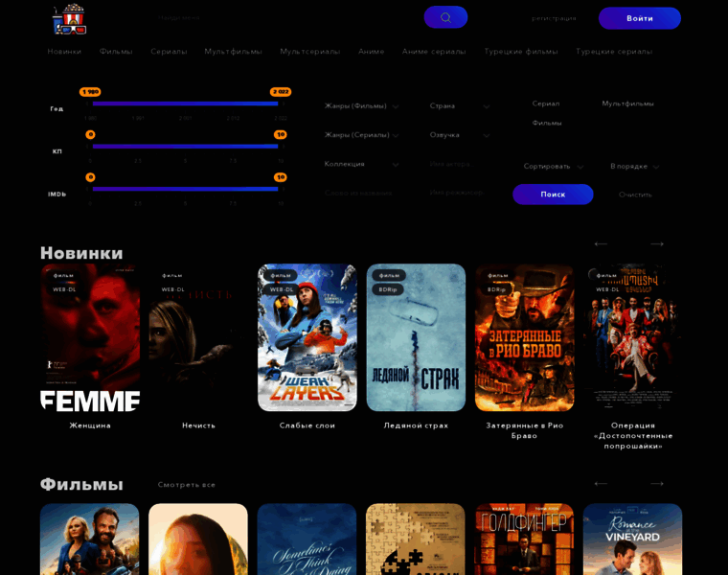Viewport: 728px width, 575px height.
Task: Open the Romance at the Vineyard poster
Action: 633,540
